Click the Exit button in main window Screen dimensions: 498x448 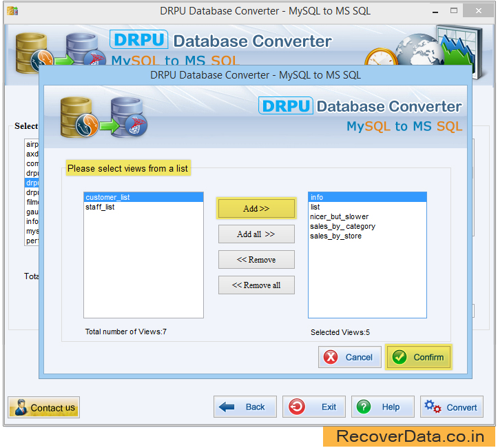tap(314, 407)
